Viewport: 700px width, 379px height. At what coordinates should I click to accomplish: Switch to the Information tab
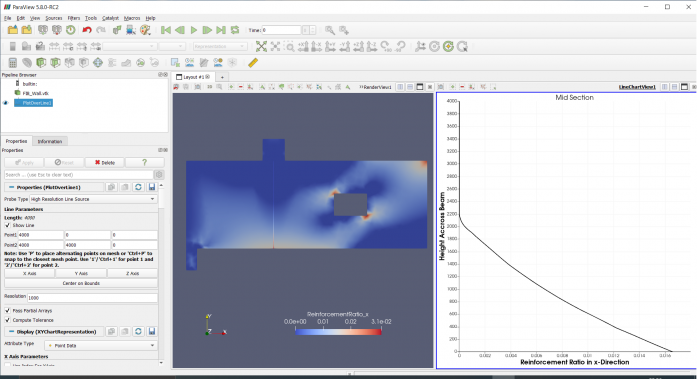click(50, 141)
